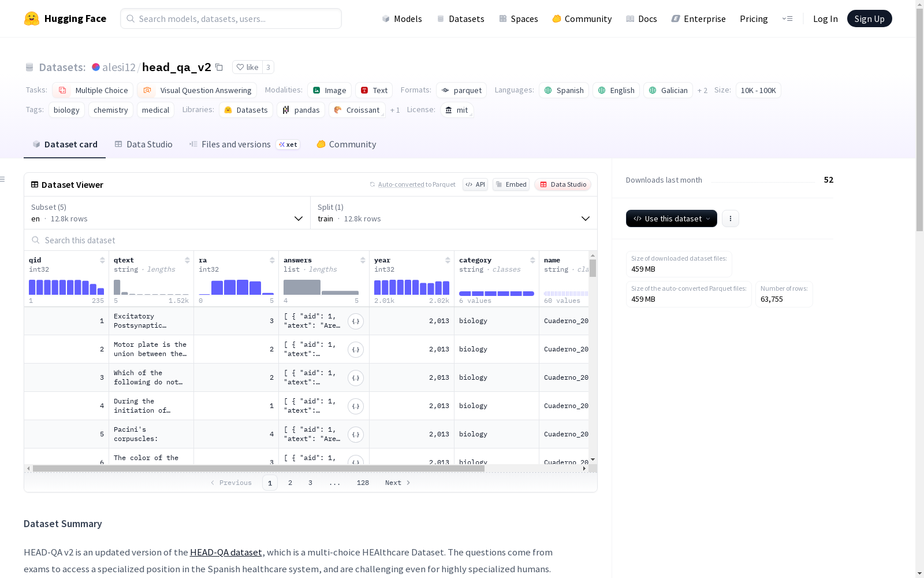Click the table's vertical scrollbar thumb

(593, 268)
